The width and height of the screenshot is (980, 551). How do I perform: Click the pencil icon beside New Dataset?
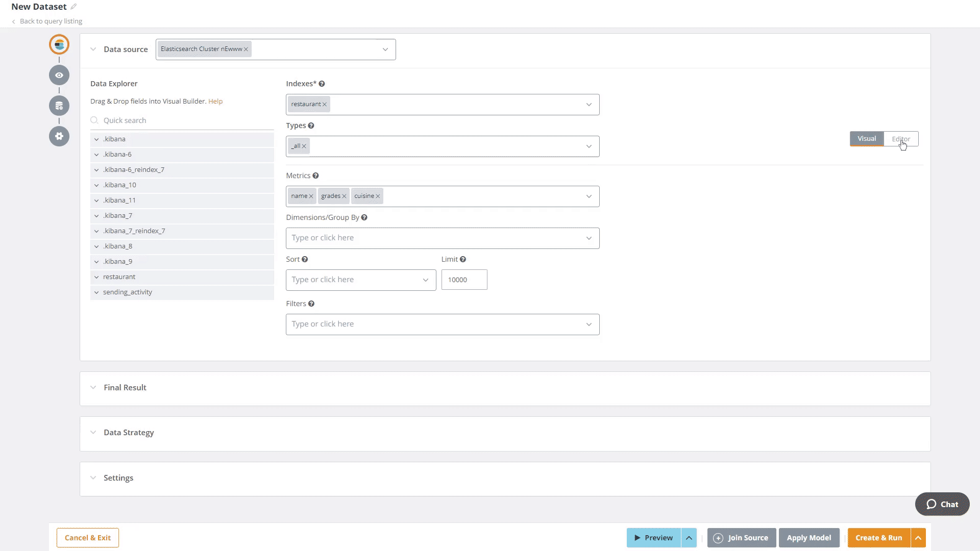tap(73, 7)
